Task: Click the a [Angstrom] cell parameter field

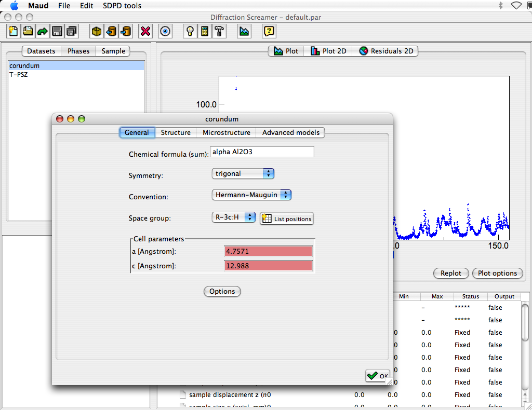Action: (x=268, y=251)
